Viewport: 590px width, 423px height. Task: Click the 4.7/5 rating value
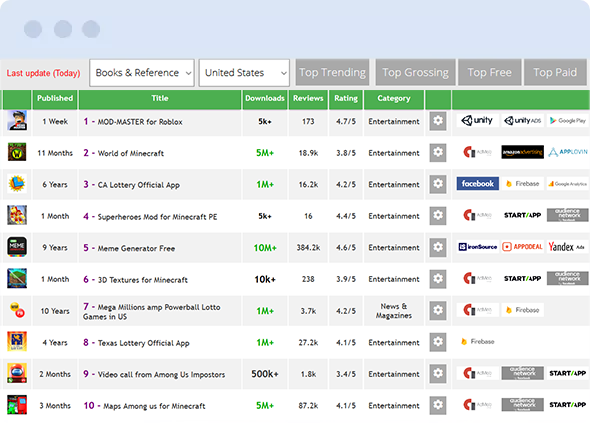[x=346, y=122]
